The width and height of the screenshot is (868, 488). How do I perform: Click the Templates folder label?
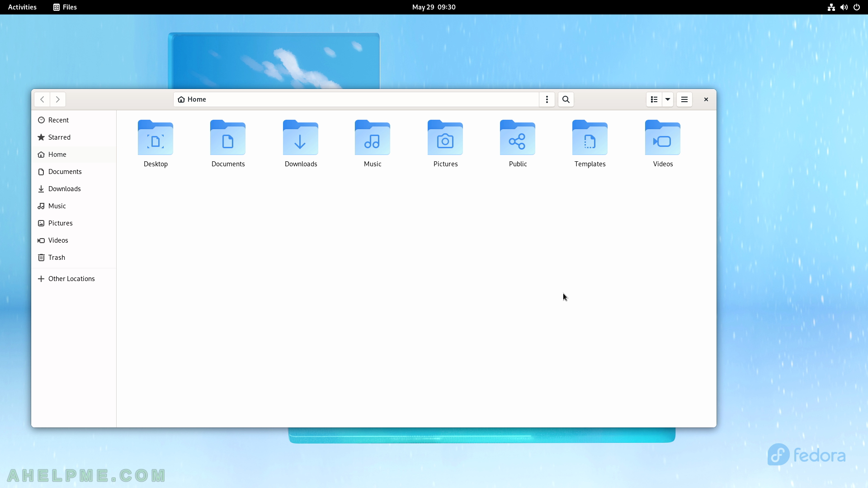tap(590, 164)
